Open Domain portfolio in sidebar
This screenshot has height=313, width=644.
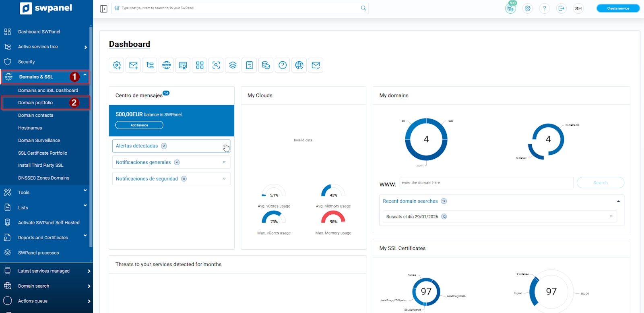[35, 103]
